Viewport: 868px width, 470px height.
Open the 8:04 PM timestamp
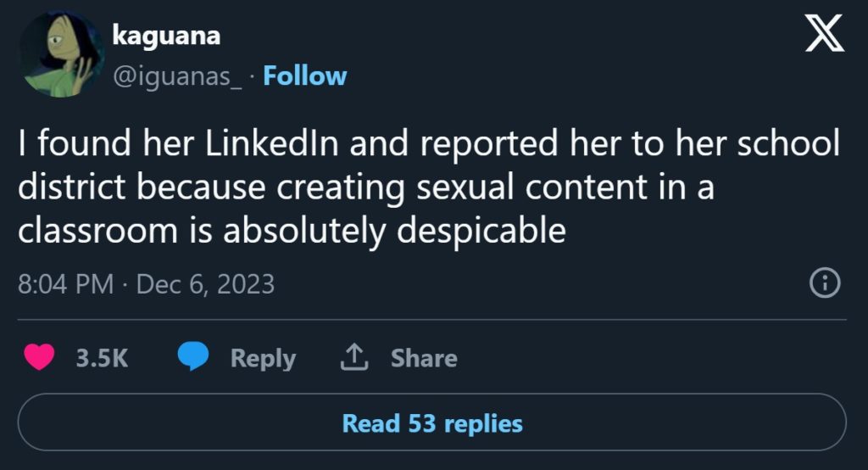coord(65,283)
